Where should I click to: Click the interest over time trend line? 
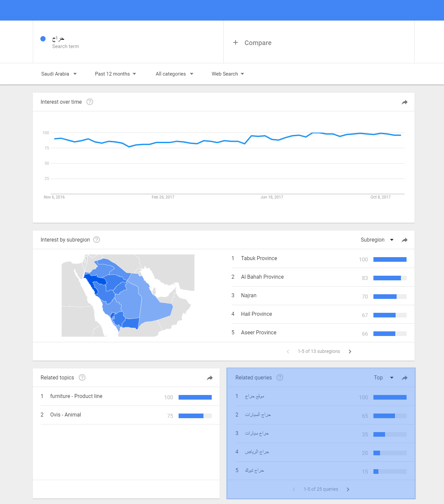click(x=228, y=140)
